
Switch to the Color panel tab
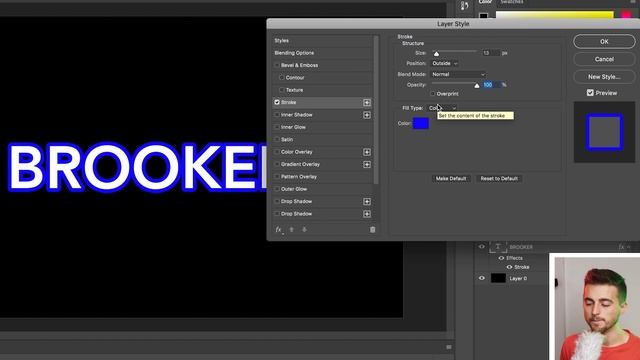coord(485,2)
